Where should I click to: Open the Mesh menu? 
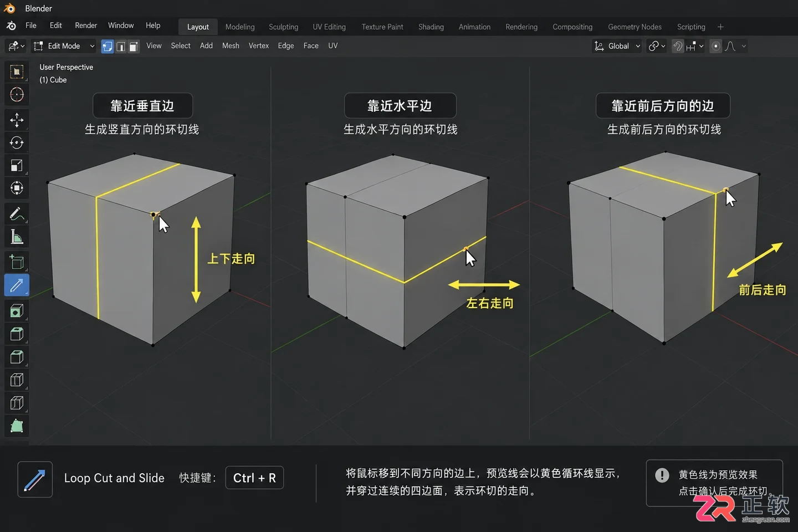231,45
